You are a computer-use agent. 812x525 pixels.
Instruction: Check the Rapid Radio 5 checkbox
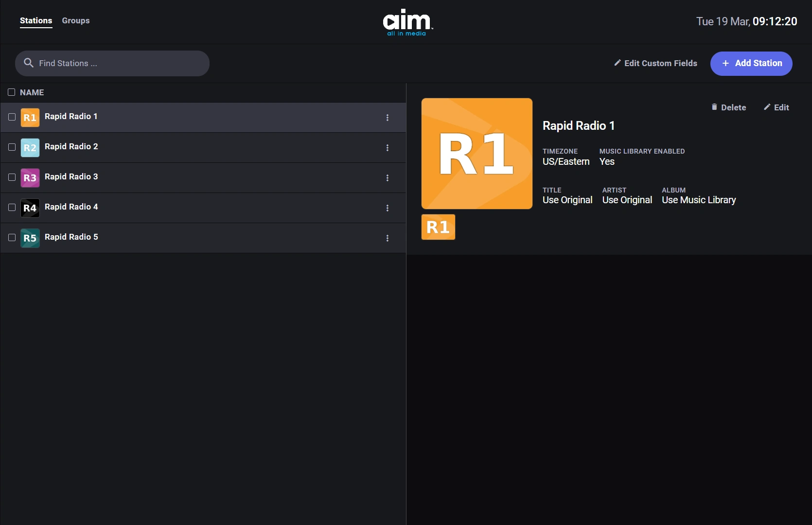[x=12, y=237]
